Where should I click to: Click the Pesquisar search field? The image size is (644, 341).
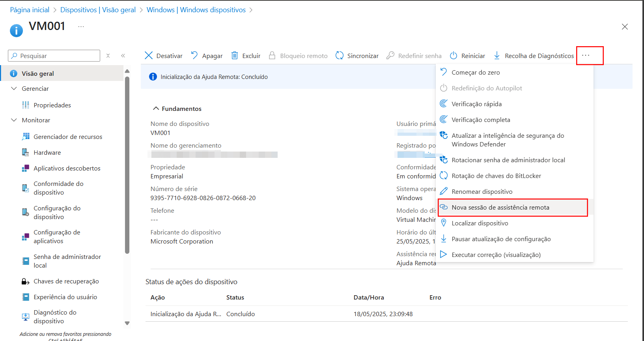coord(54,56)
